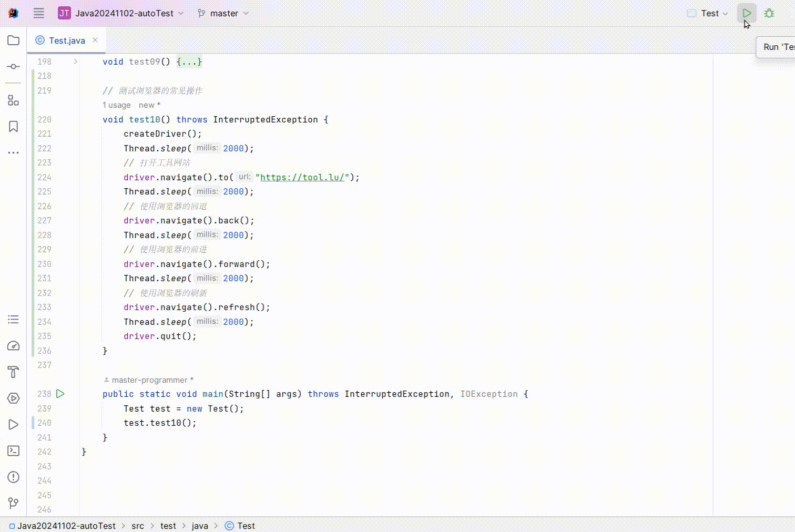The height and width of the screenshot is (532, 795).
Task: Open the Project tool window folder icon
Action: 14,40
